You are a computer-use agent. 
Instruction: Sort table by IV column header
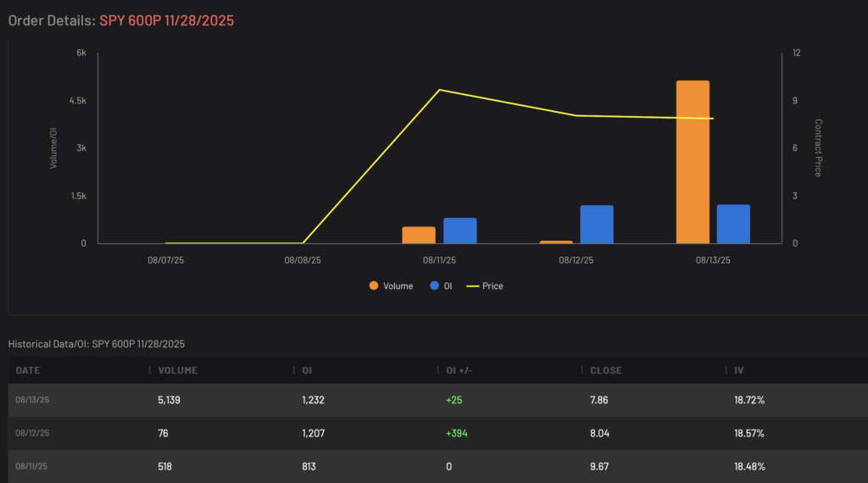pyautogui.click(x=739, y=370)
